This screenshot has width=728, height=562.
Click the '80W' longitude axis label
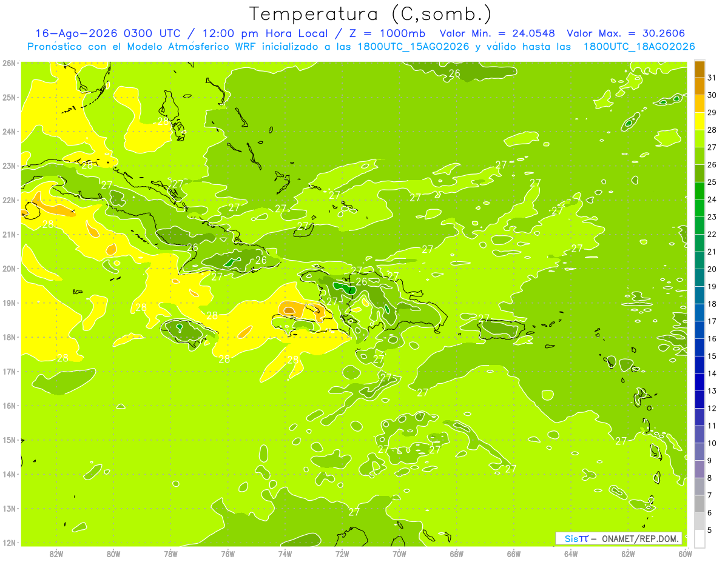click(x=113, y=554)
